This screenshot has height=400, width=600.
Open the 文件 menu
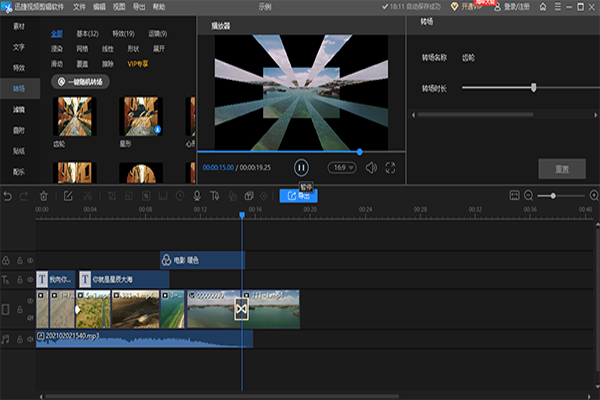pyautogui.click(x=79, y=7)
